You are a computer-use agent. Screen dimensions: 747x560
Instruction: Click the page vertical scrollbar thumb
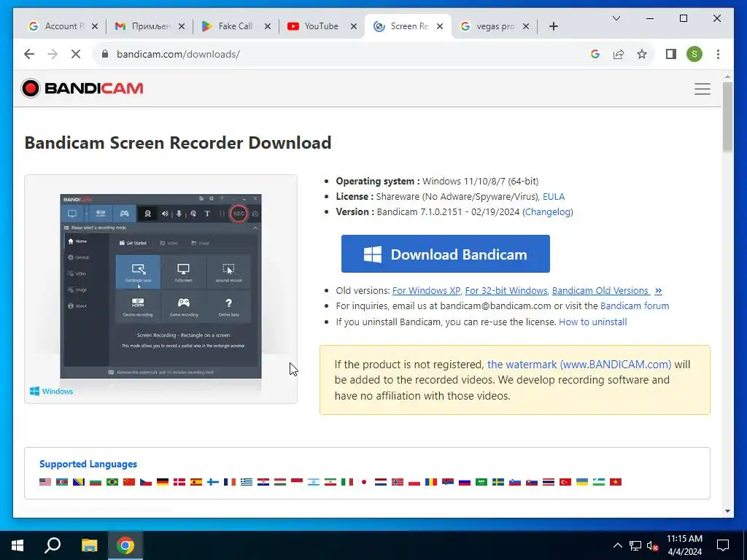(x=727, y=117)
